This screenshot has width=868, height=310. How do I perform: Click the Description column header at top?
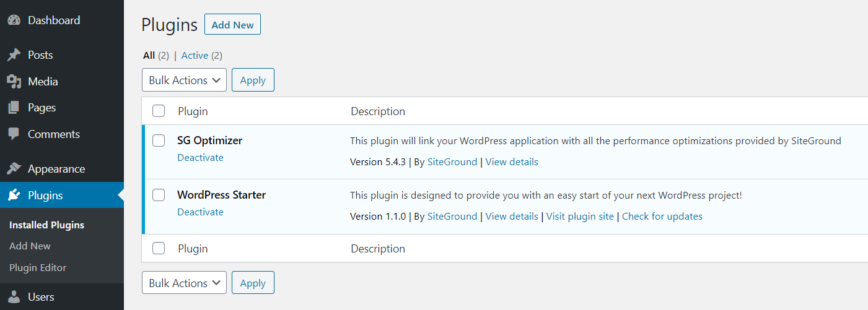coord(378,111)
